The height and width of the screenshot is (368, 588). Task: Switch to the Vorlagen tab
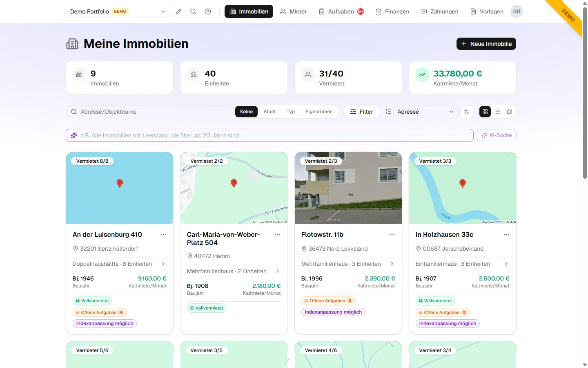click(x=487, y=11)
